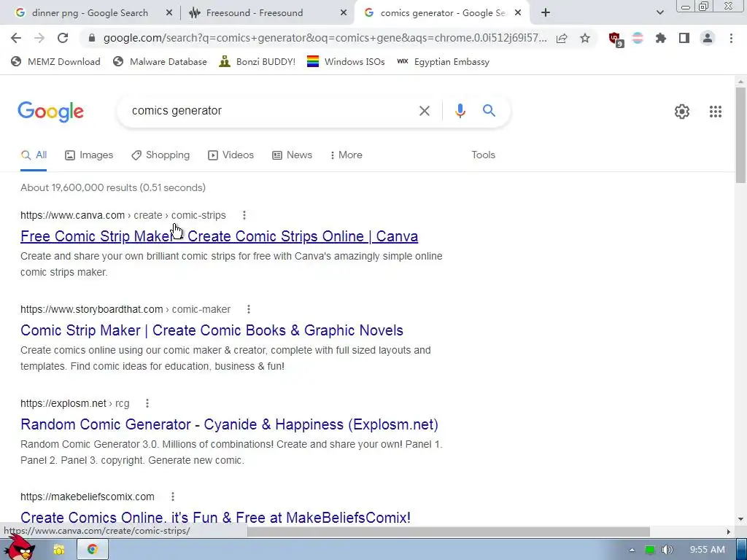
Task: Open Random Comic Generator Explosm result
Action: coord(229,424)
